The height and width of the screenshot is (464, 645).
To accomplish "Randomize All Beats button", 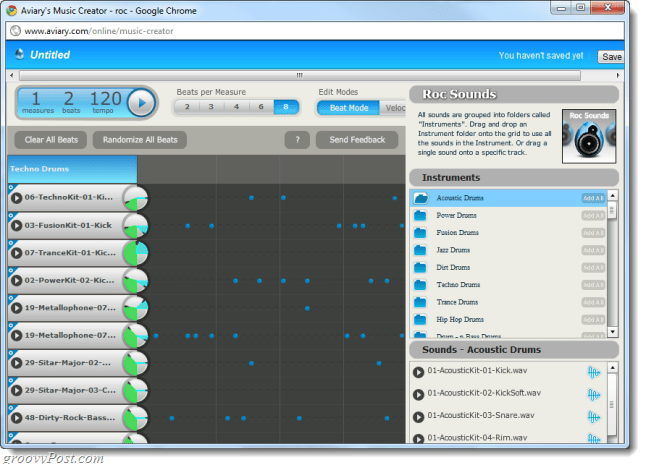I will click(x=140, y=140).
